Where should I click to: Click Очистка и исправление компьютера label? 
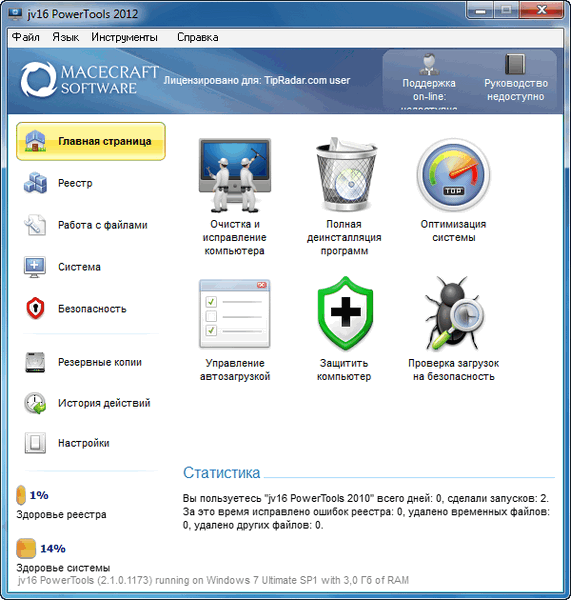(235, 237)
